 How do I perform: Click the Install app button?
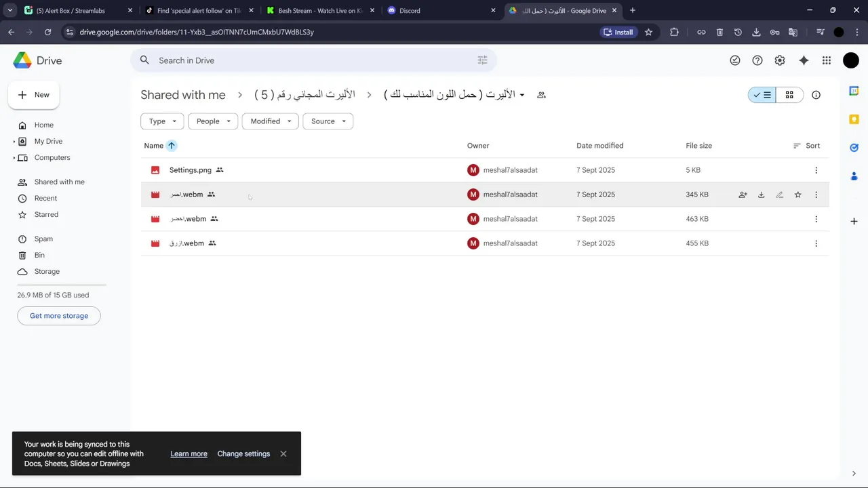(x=618, y=32)
